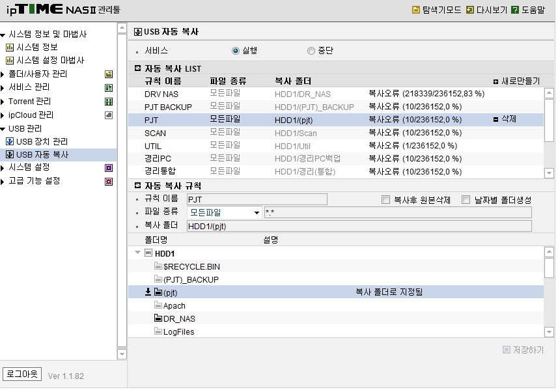Click the 자동 복사 규칙 section icon
The image size is (558, 392).
pos(138,185)
